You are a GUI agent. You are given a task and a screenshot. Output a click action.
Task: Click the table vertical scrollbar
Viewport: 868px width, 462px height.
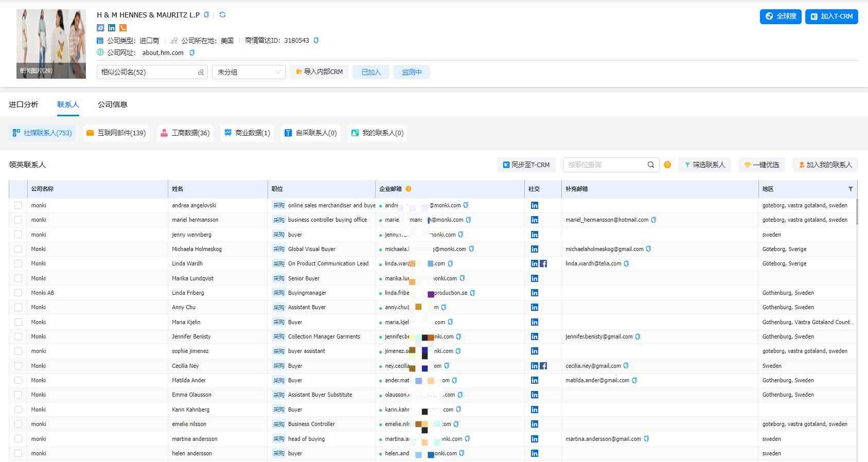(x=856, y=212)
